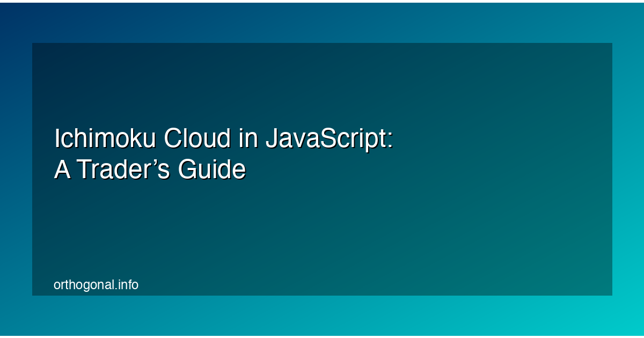Click the top edge of the banner card
The height and width of the screenshot is (338, 644).
[x=322, y=44]
